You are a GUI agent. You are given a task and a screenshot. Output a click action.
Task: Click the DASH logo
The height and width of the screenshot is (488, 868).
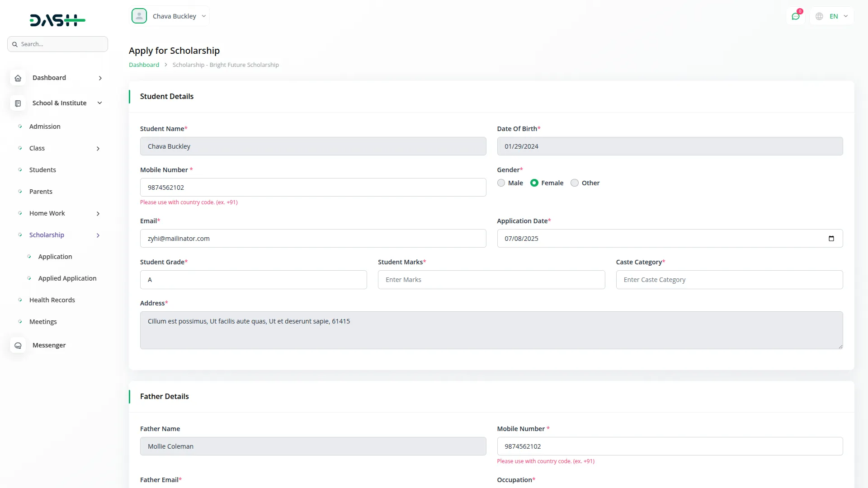click(57, 20)
